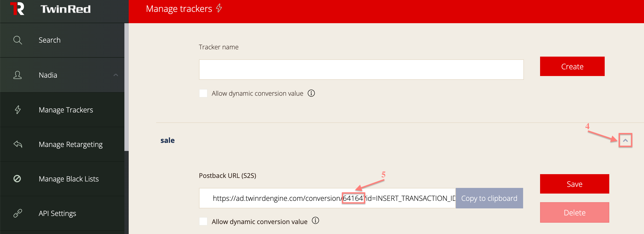Collapse the sale tracker section
644x234 pixels.
[625, 140]
